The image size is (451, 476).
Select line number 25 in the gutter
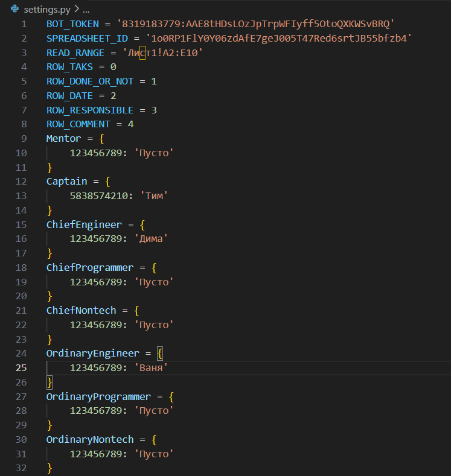22,367
